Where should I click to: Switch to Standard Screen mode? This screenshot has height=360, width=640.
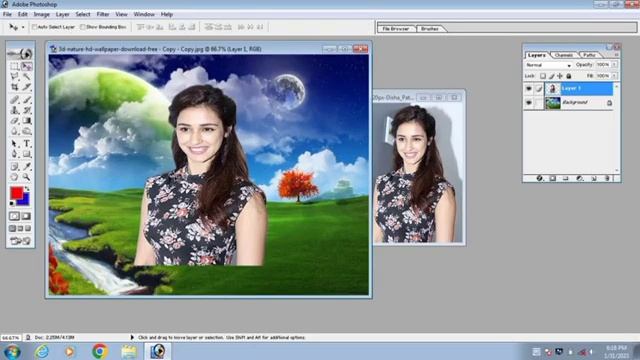[13, 229]
